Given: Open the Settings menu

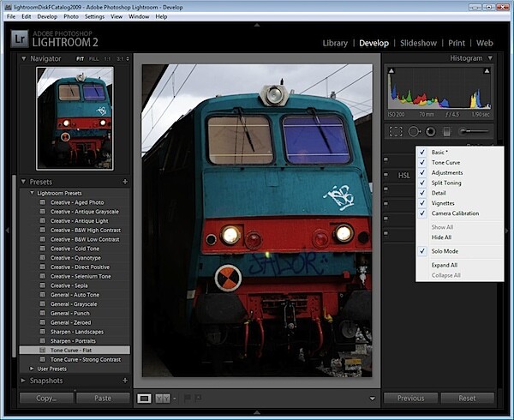Looking at the screenshot, I should (x=94, y=16).
